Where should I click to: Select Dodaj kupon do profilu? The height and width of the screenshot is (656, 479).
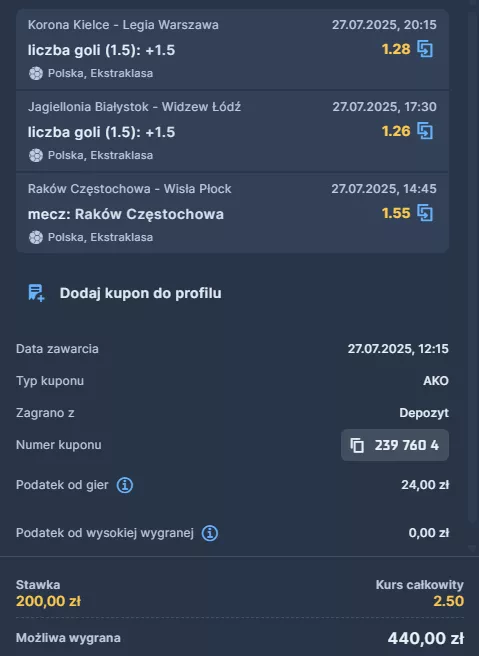141,293
